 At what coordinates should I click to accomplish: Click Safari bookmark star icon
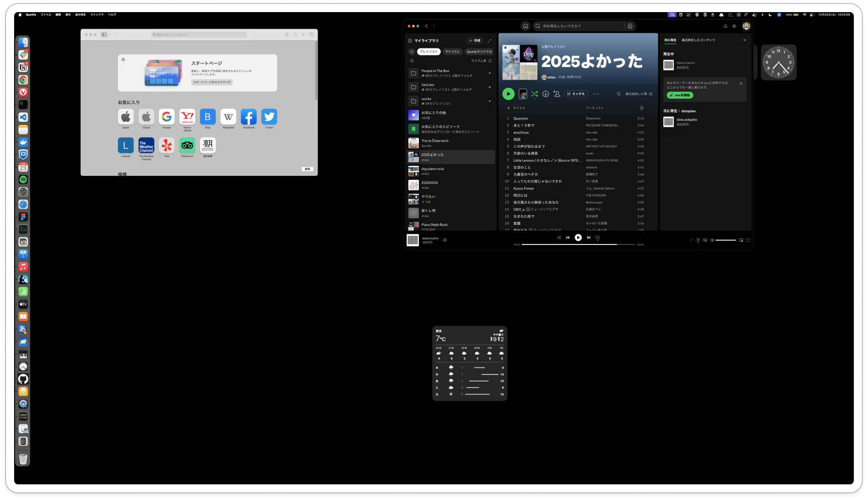[x=287, y=35]
